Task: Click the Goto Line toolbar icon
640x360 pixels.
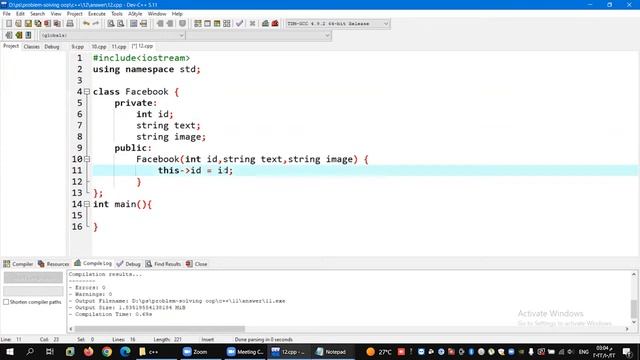Action: point(143,24)
